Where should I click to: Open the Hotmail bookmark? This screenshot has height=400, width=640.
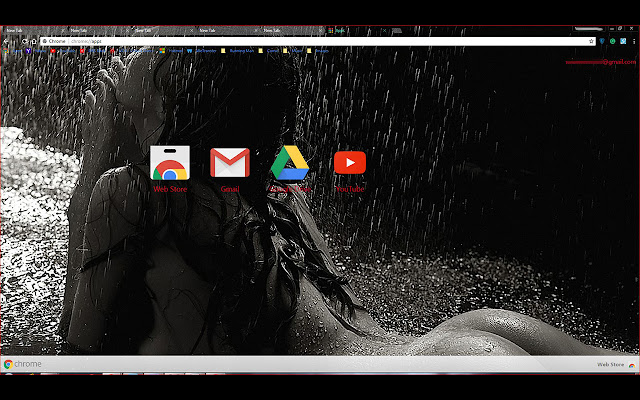click(x=171, y=51)
